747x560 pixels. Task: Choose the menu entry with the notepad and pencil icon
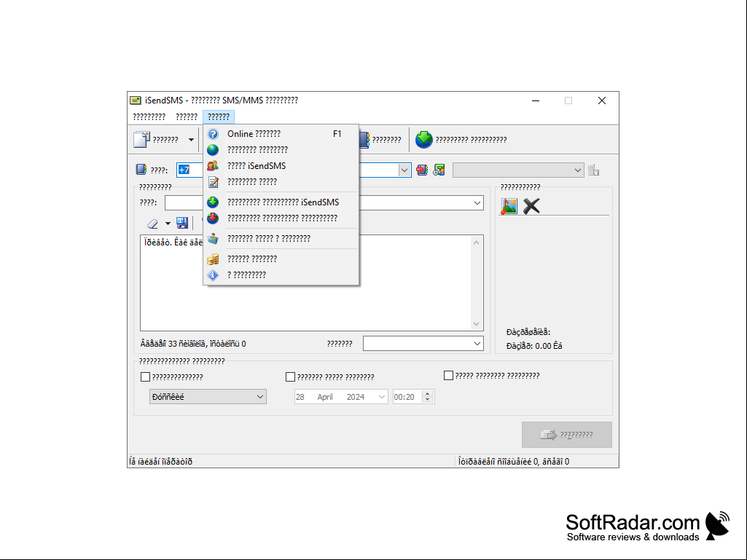pyautogui.click(x=281, y=182)
